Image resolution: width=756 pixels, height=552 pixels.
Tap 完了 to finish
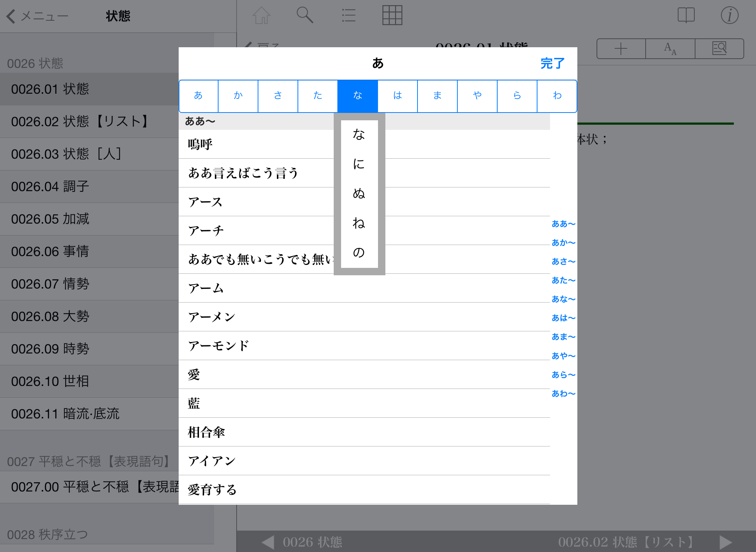pos(552,63)
